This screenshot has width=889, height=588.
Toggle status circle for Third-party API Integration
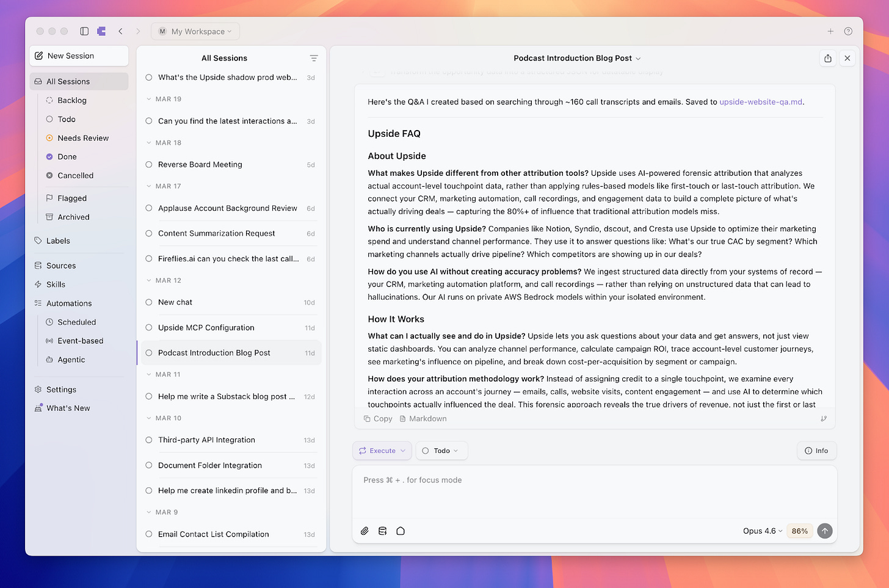(148, 440)
